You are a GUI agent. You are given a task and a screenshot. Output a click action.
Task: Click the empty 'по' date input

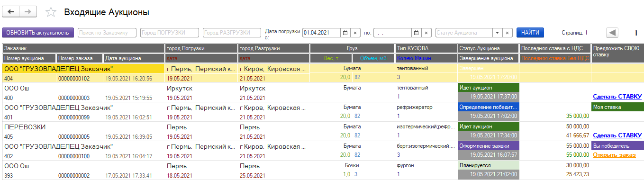[x=392, y=33]
